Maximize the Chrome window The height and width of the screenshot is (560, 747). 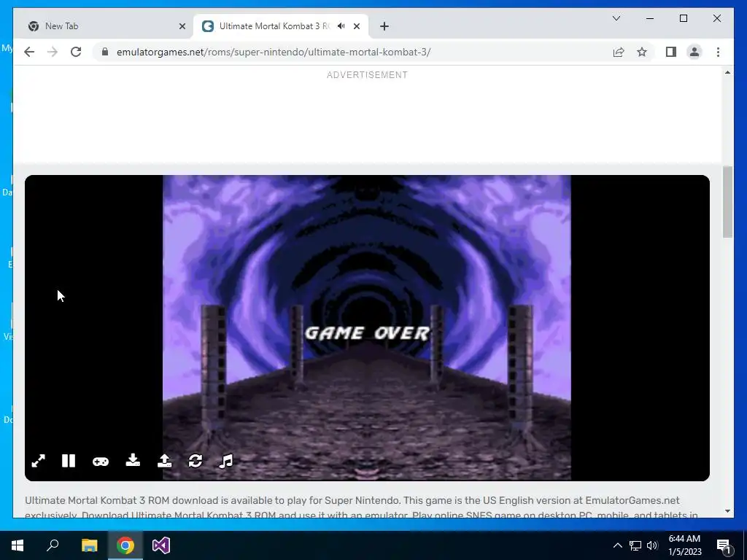pos(683,18)
